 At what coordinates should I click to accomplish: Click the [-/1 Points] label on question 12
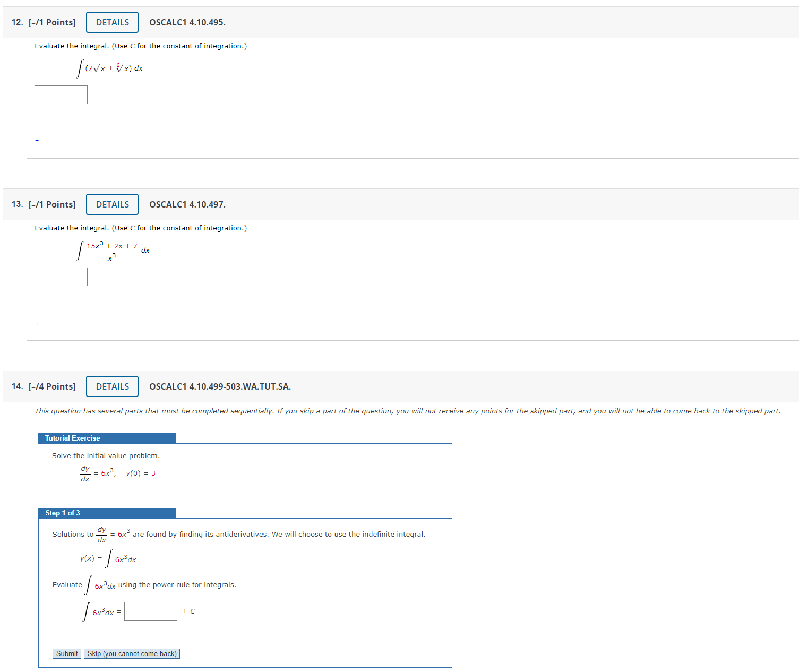pyautogui.click(x=52, y=22)
